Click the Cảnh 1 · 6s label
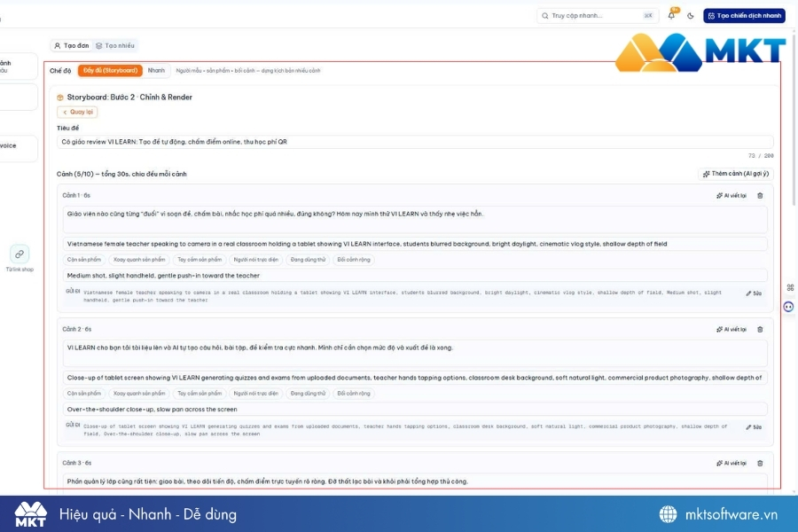Image resolution: width=798 pixels, height=532 pixels. coord(76,195)
